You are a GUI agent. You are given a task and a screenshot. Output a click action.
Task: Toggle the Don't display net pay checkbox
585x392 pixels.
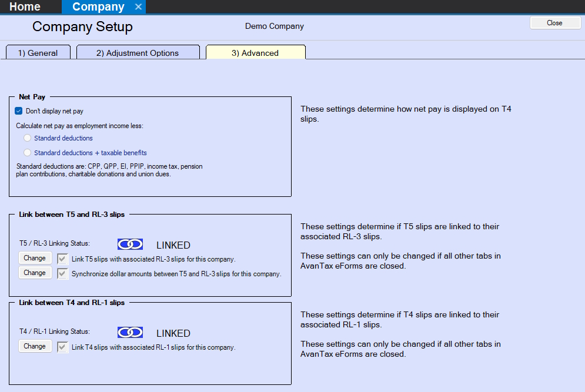19,110
